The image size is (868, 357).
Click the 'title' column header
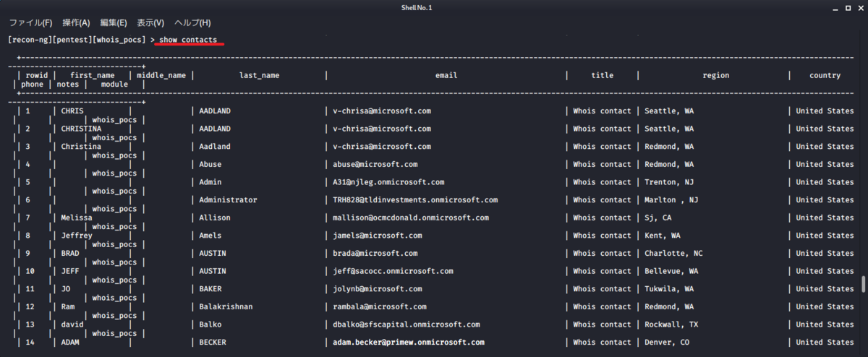point(602,75)
